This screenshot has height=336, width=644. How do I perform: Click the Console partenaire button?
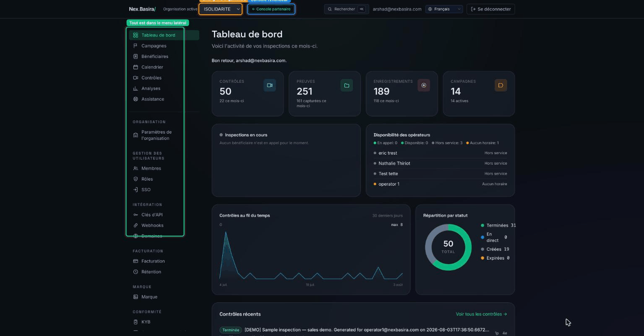click(x=271, y=9)
